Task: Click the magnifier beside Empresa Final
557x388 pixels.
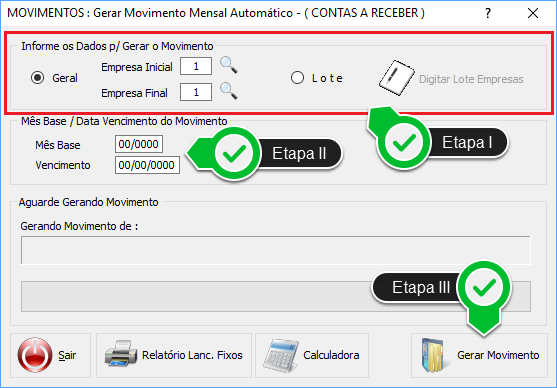Action: click(x=229, y=91)
